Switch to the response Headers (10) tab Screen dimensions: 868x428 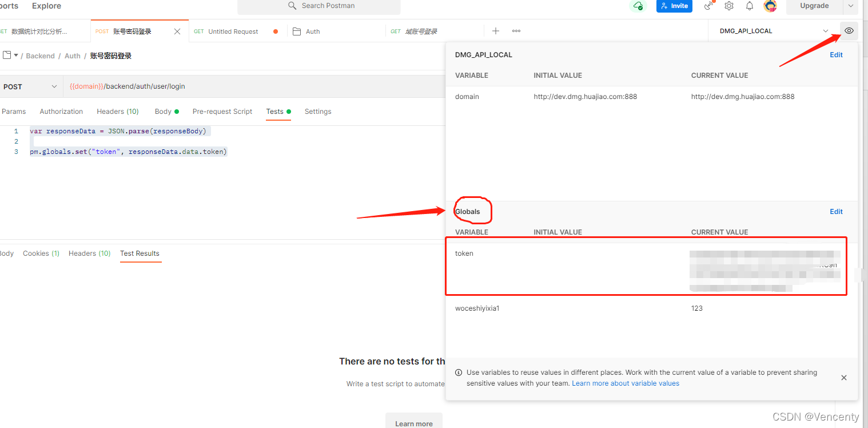(x=89, y=253)
